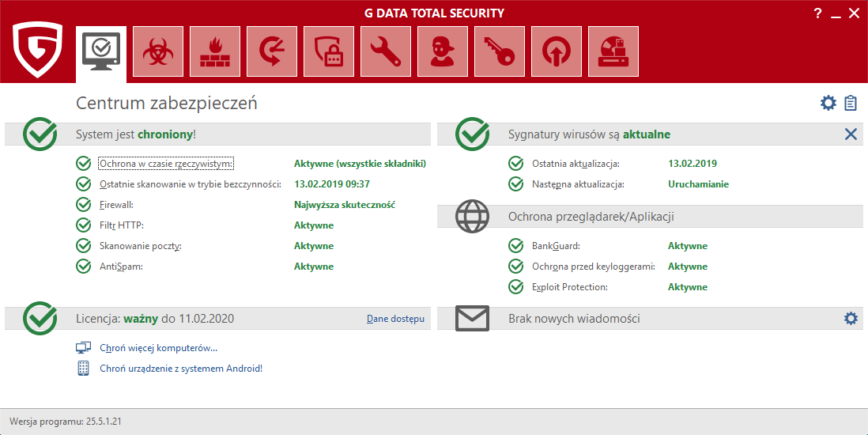
Task: Click the large checkmark beside Sygnatury wirusów
Action: 472,134
